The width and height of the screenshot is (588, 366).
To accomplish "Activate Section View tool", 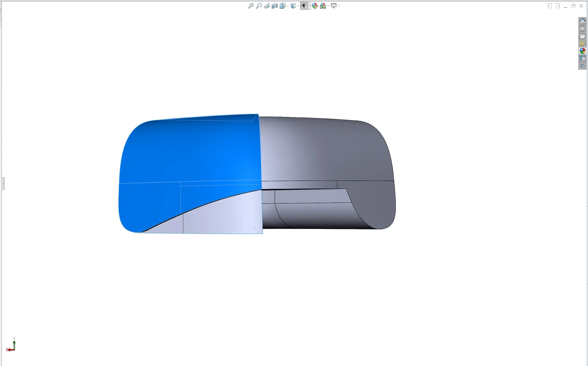I will click(x=275, y=6).
